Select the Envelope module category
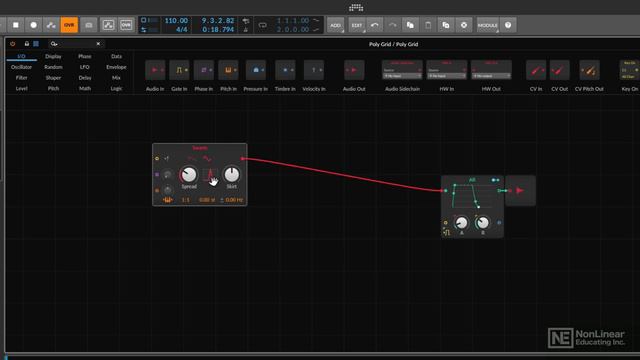640x360 pixels. tap(116, 67)
